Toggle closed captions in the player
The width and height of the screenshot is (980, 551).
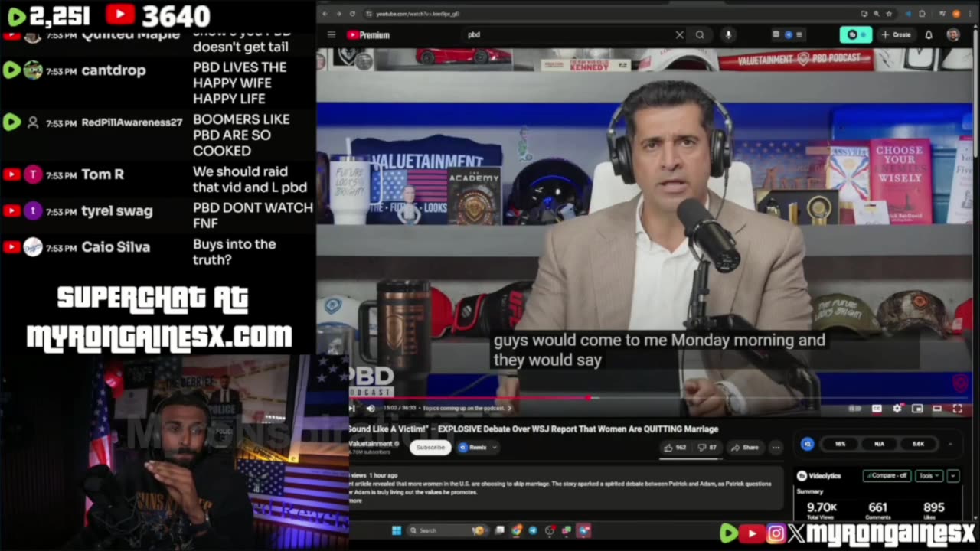point(877,409)
